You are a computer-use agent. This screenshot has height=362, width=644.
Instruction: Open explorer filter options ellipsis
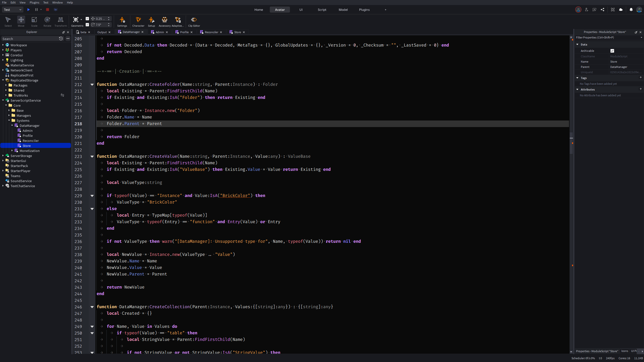[x=68, y=38]
